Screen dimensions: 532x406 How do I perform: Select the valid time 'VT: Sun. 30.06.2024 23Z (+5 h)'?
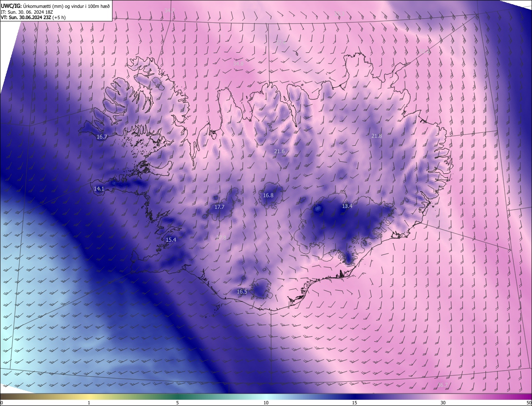[x=33, y=17]
